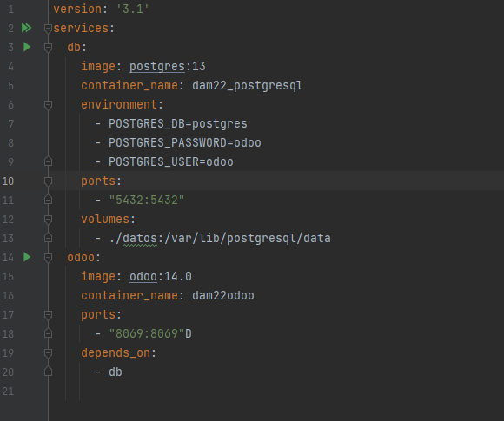Click POSTGRES_PASSWORD=odoo entry
Viewport: 504px width, 421px height.
[x=185, y=143]
